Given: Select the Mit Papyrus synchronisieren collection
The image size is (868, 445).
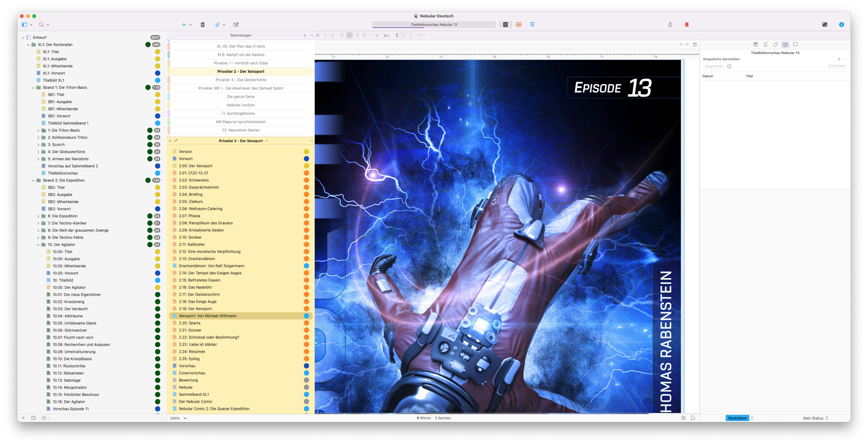Looking at the screenshot, I should tap(240, 122).
